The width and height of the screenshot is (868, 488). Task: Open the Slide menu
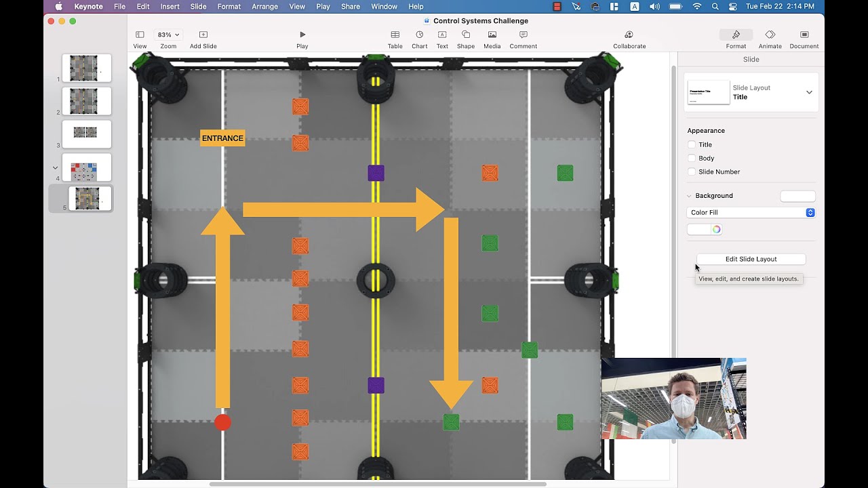click(x=198, y=7)
